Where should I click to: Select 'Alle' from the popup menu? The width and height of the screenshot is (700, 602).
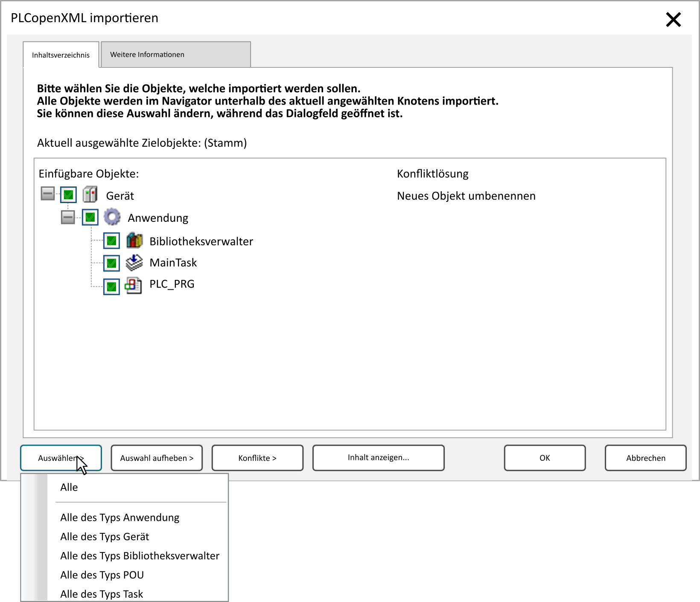69,488
